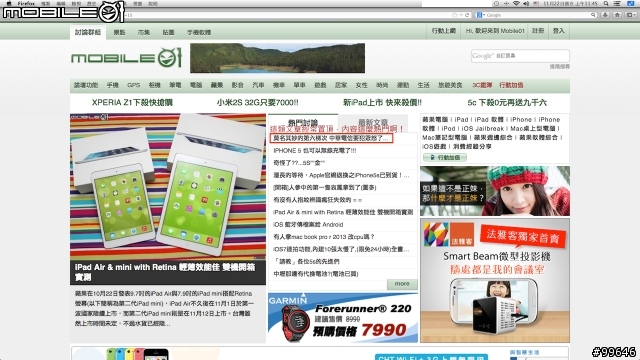
Task: Open the 筆電 category in nav bar
Action: [x=175, y=85]
